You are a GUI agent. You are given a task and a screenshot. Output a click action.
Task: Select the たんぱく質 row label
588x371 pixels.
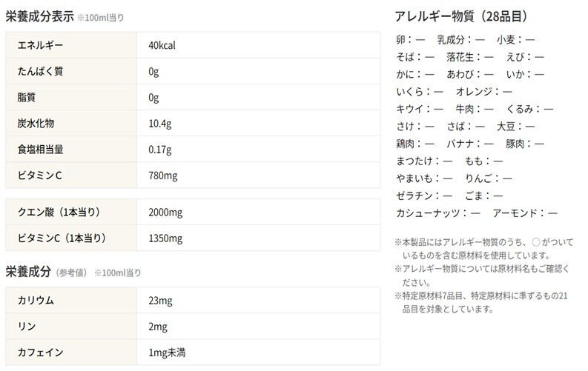[x=39, y=72]
